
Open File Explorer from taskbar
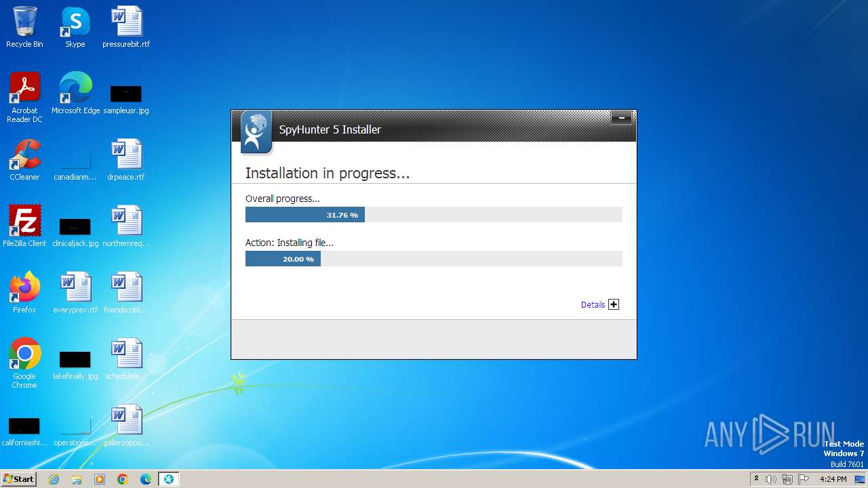click(x=77, y=479)
